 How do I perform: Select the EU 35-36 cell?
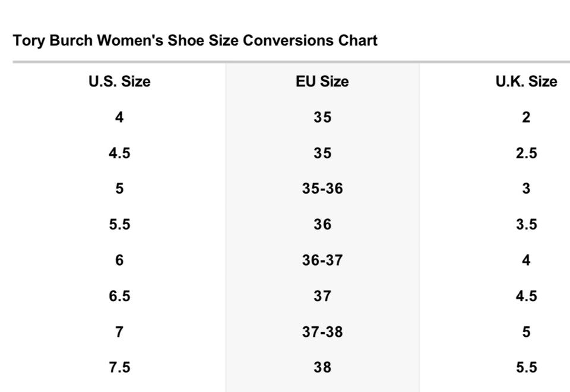(322, 189)
